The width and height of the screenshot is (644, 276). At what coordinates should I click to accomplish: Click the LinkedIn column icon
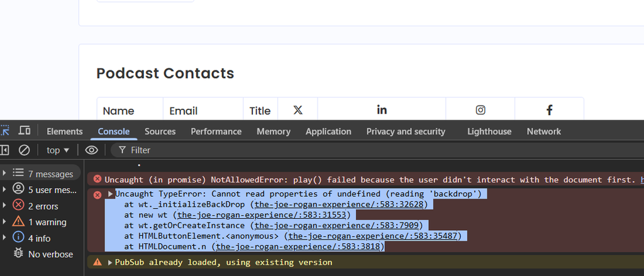click(382, 109)
